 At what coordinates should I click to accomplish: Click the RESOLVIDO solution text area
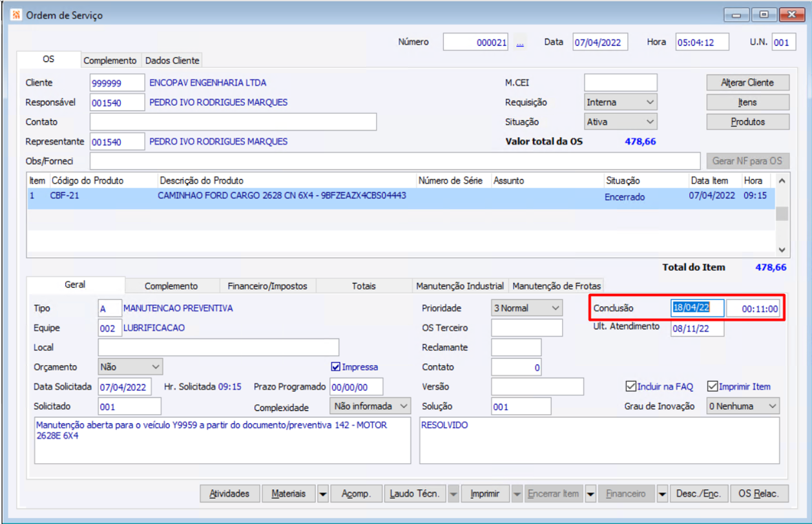click(599, 440)
